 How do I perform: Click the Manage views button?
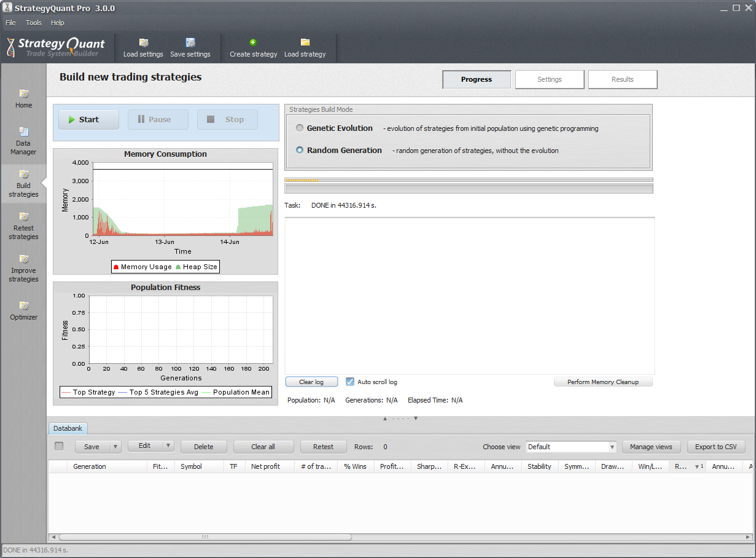tap(651, 447)
